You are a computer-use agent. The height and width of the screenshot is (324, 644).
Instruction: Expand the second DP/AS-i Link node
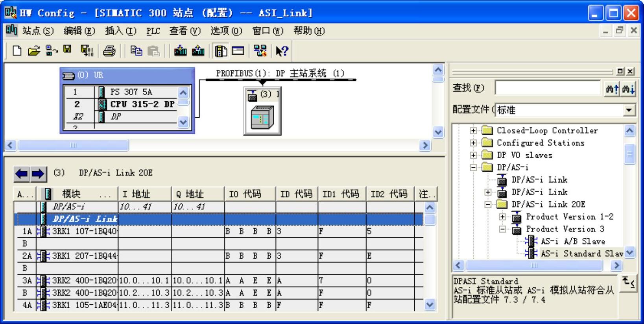click(x=488, y=192)
